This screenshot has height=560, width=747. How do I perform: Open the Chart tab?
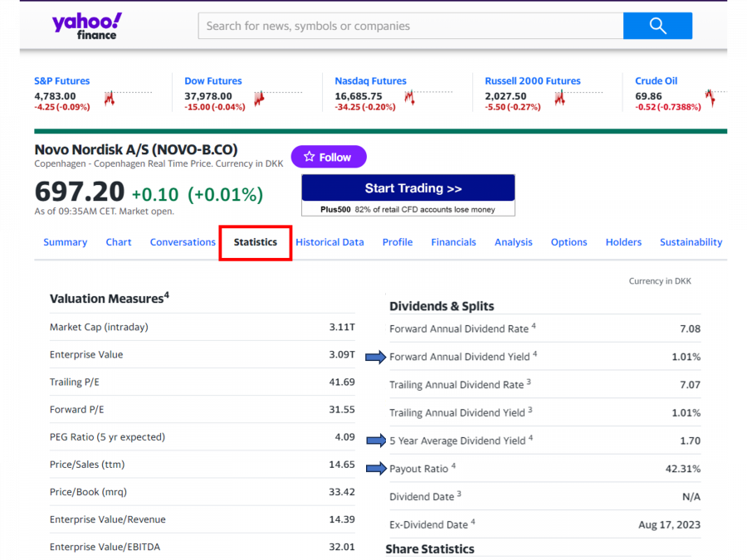[119, 242]
